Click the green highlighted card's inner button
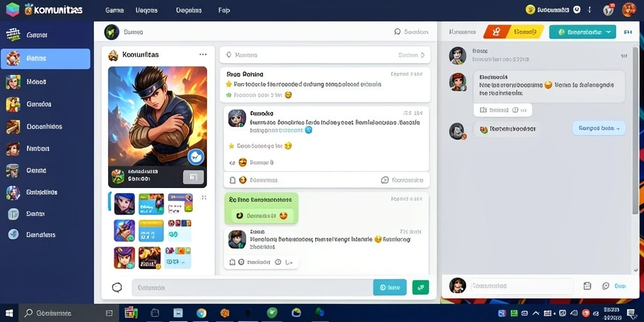The width and height of the screenshot is (644, 322). (262, 216)
